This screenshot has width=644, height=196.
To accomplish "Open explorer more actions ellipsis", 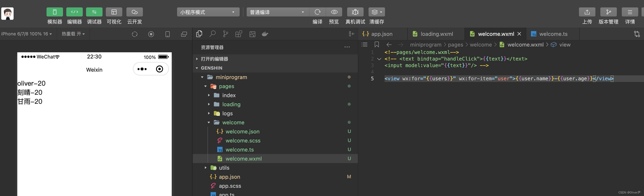I will coord(347,47).
